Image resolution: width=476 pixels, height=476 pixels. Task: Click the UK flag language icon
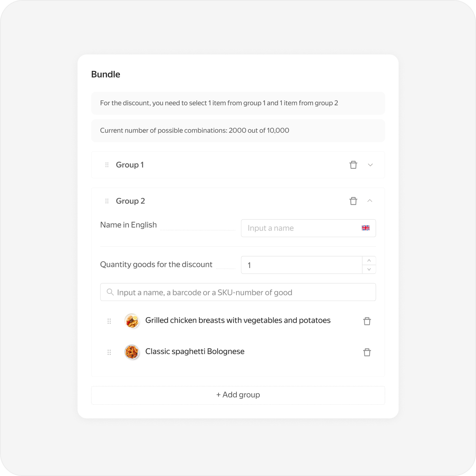[x=365, y=228]
